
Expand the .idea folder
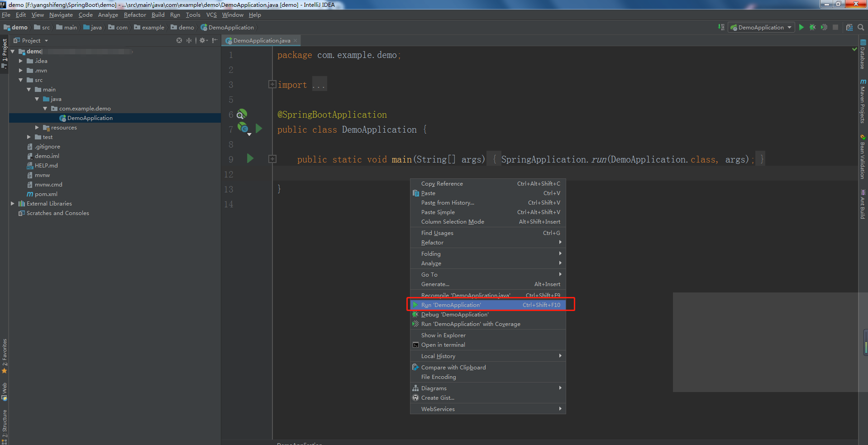[21, 61]
